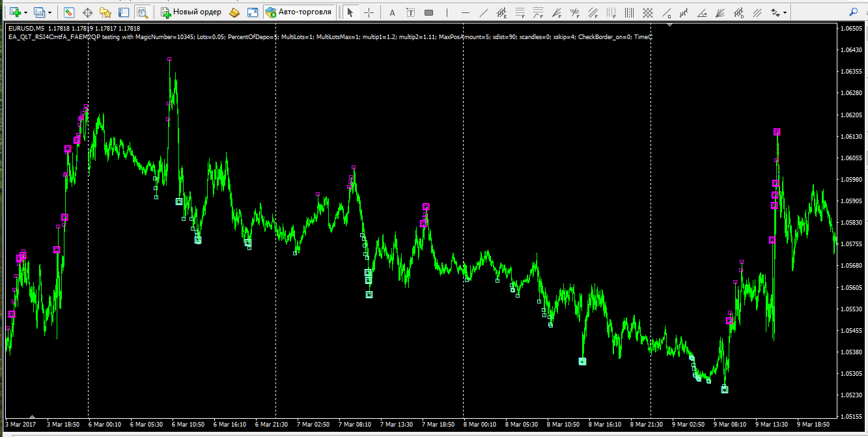Open the chart profiles icon
Image resolution: width=868 pixels, height=437 pixels.
pos(39,12)
